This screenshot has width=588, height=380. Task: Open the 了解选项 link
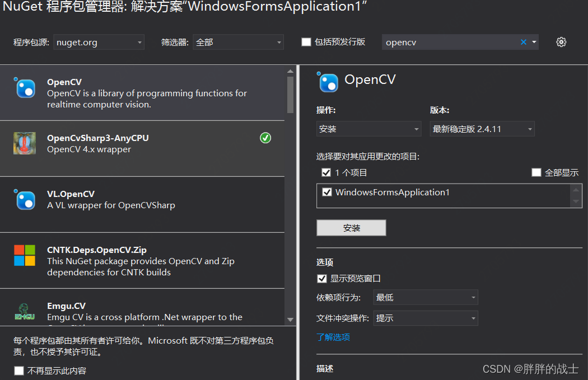point(333,337)
